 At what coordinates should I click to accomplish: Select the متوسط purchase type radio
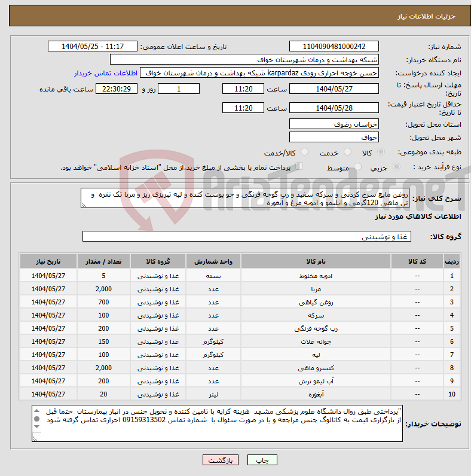[358, 167]
